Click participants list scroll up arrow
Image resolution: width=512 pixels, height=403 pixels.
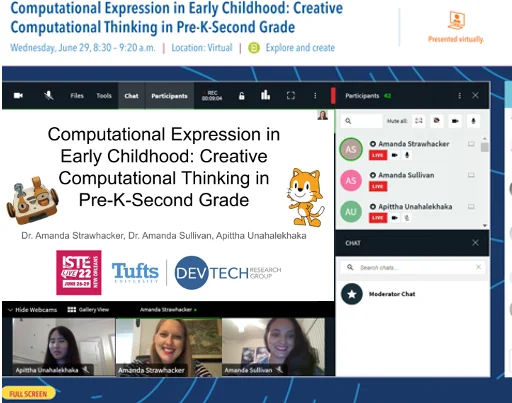coord(485,138)
